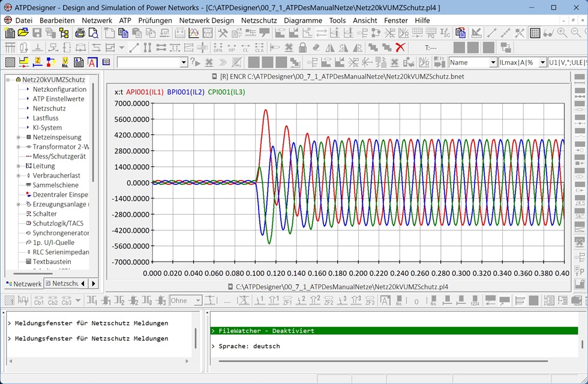Screen dimensions: 588x384
Task: Open the Name dropdown list
Action: point(493,62)
